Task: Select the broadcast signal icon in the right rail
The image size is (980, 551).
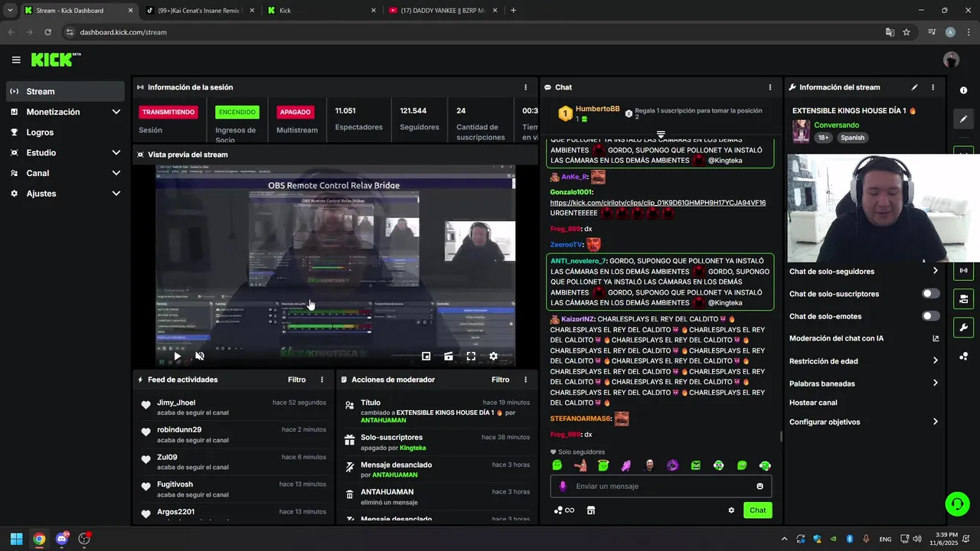Action: tap(963, 270)
